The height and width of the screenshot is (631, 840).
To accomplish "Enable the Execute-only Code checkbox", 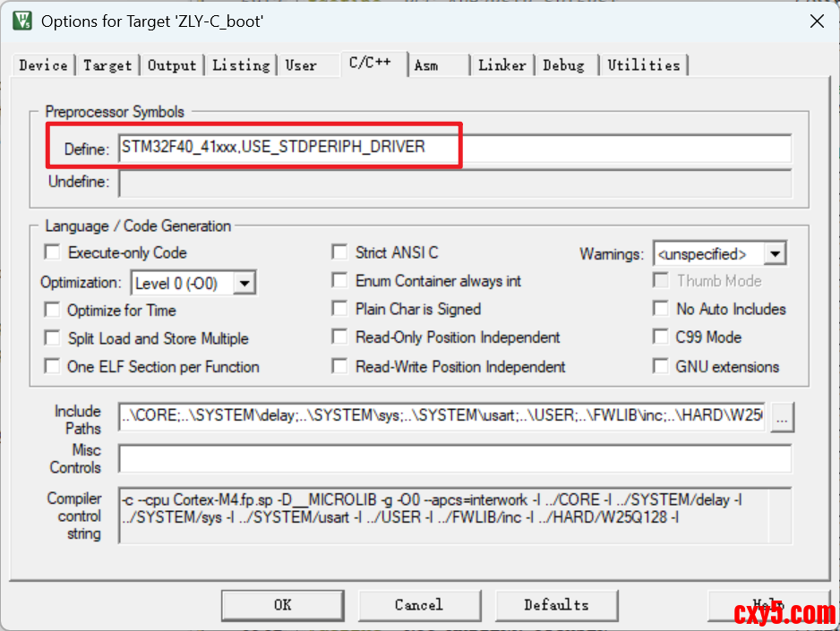I will click(54, 253).
